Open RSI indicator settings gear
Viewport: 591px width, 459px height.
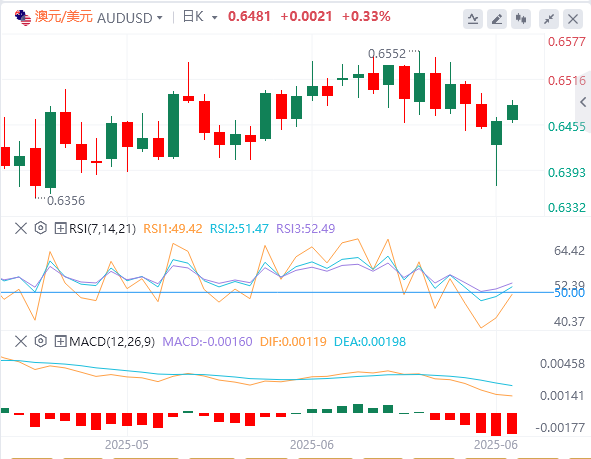click(x=40, y=228)
